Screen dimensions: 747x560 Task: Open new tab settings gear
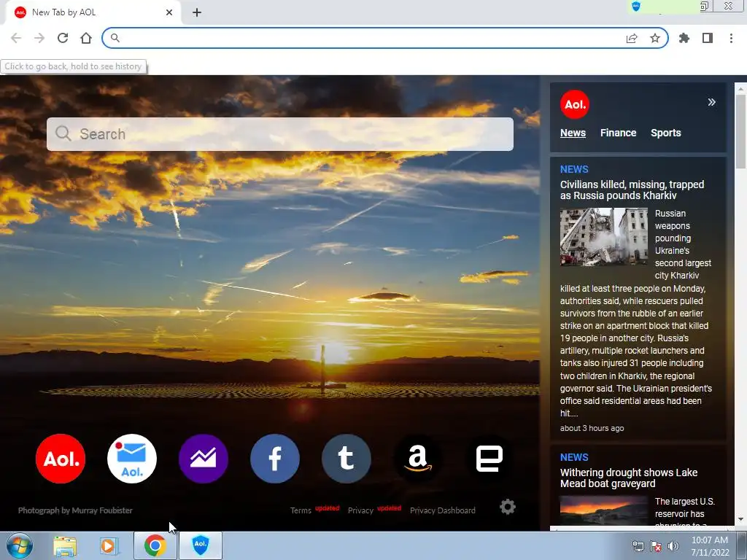click(508, 507)
